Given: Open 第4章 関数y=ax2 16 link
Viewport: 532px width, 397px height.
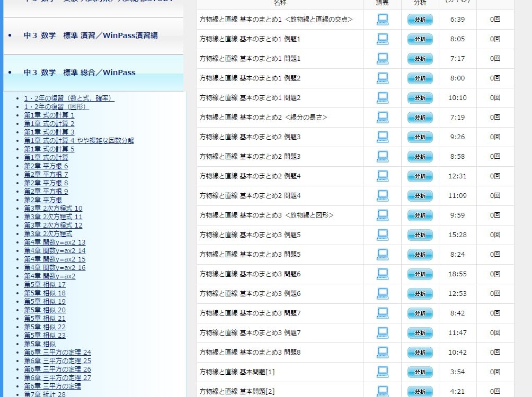Looking at the screenshot, I should pyautogui.click(x=55, y=268).
